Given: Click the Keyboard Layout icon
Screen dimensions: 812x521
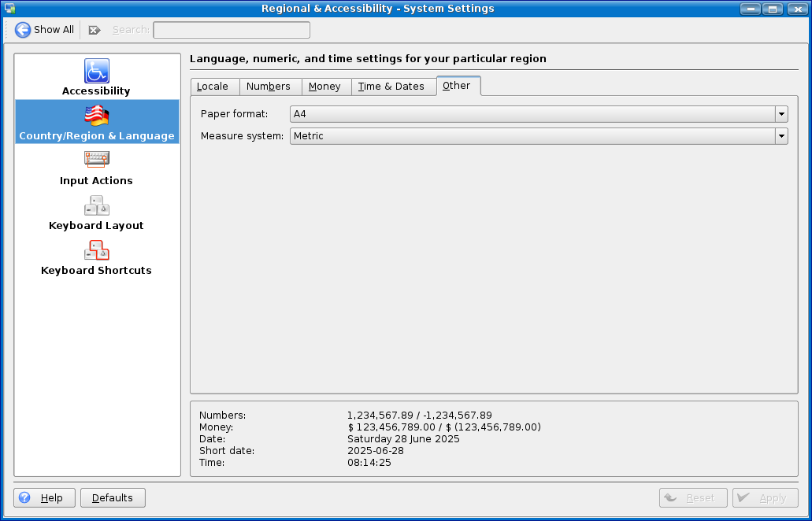Looking at the screenshot, I should point(97,205).
